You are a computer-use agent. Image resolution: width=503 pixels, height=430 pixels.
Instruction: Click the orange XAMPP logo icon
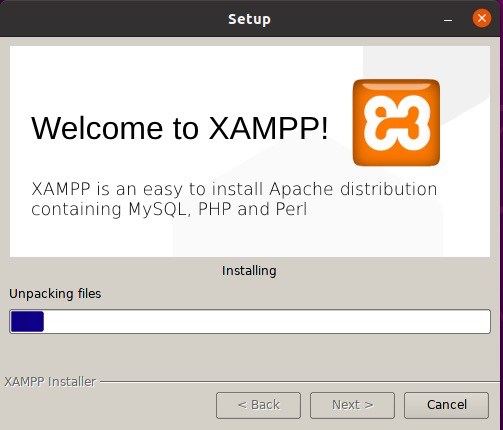(x=396, y=122)
